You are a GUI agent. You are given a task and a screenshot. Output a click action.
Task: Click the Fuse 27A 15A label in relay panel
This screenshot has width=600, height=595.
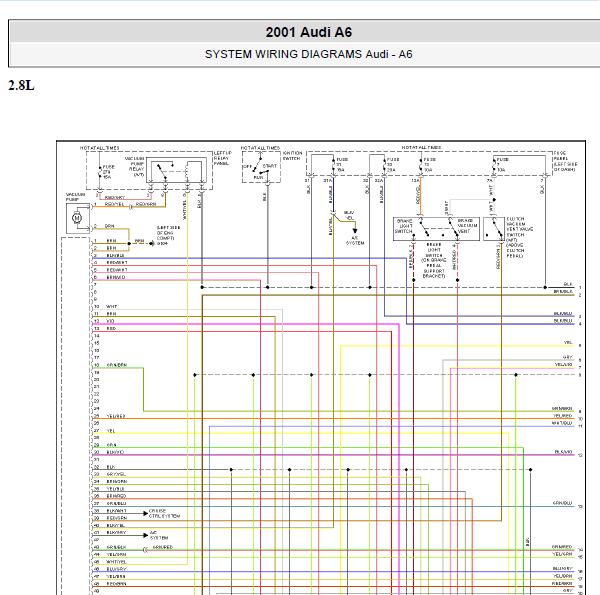[x=109, y=172]
